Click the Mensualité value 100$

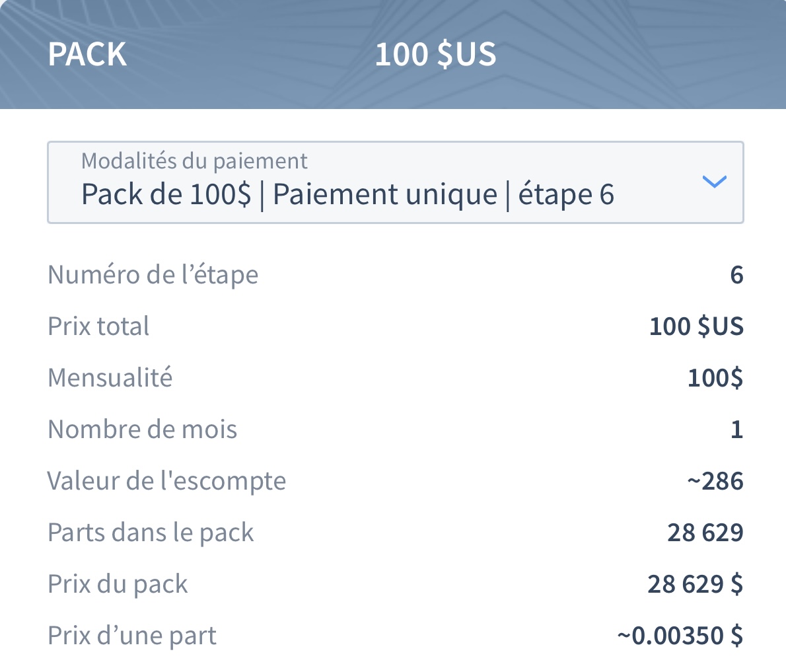click(715, 377)
